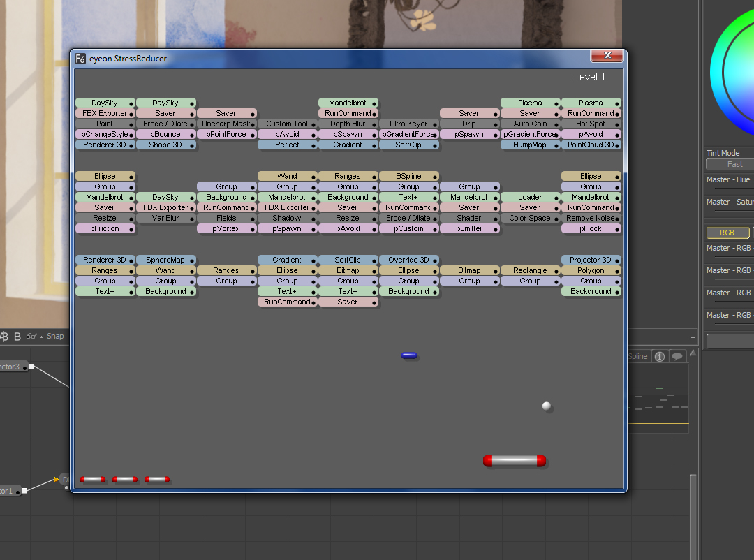
Task: Toggle the Fast tint mode button
Action: (730, 165)
